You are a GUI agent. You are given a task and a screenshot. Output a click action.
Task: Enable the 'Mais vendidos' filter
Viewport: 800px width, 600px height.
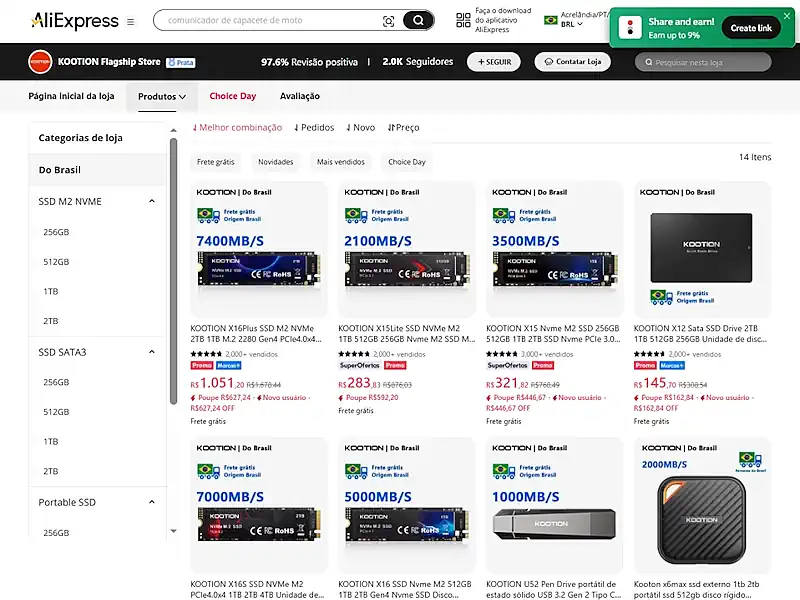point(341,161)
